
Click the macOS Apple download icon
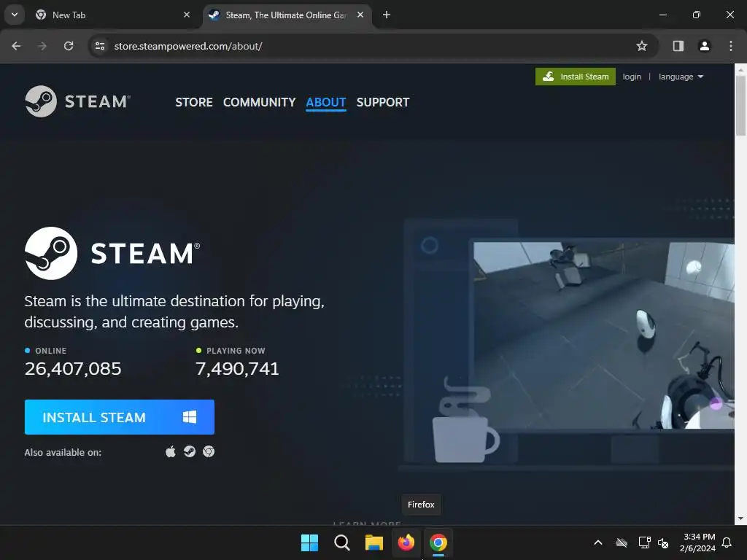(x=171, y=451)
